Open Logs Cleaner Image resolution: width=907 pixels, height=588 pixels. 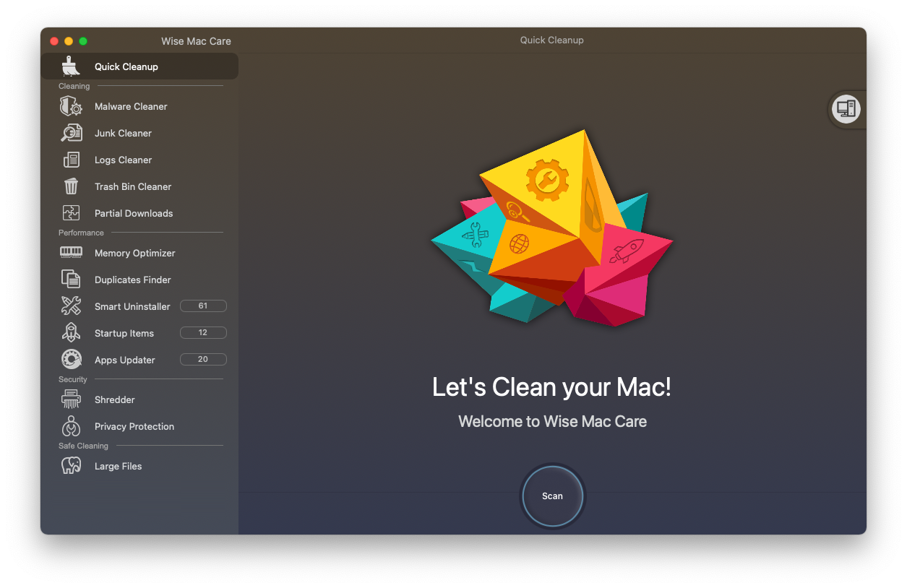[x=123, y=160]
